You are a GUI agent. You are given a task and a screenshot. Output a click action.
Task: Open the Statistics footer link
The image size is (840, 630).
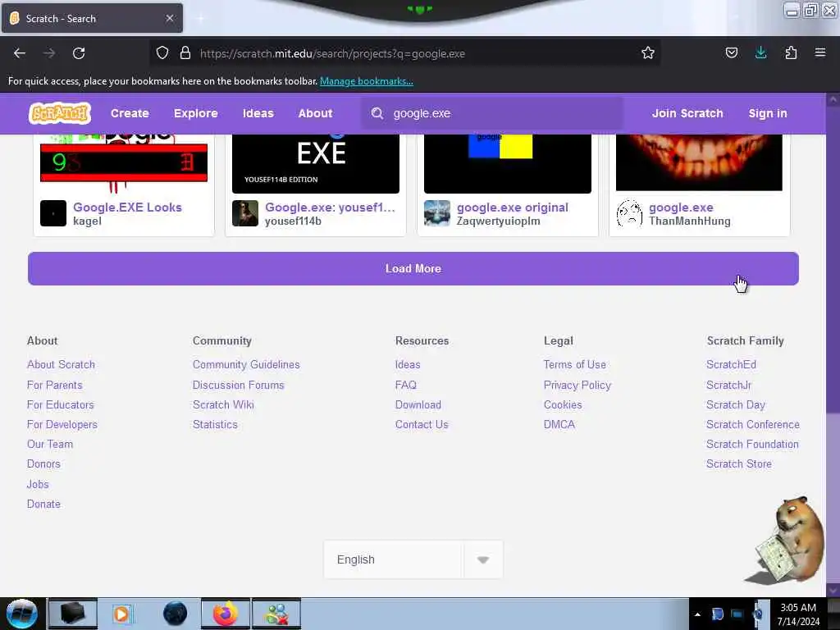pos(215,424)
